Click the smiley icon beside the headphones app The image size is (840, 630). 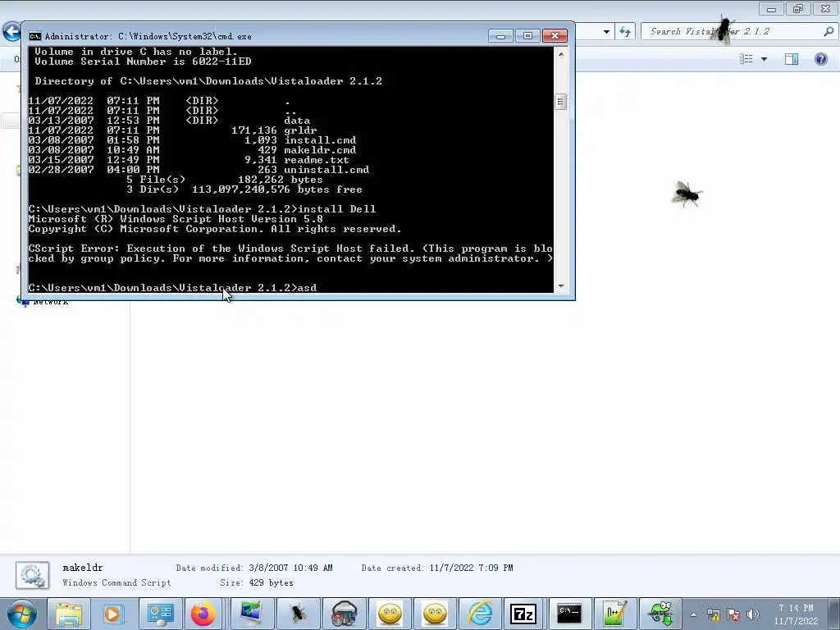(390, 614)
